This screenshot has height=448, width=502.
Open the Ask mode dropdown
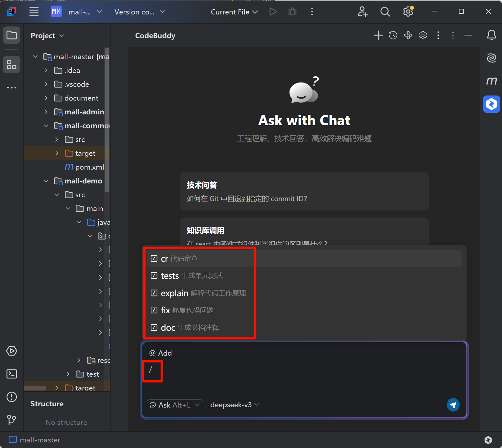(x=175, y=405)
